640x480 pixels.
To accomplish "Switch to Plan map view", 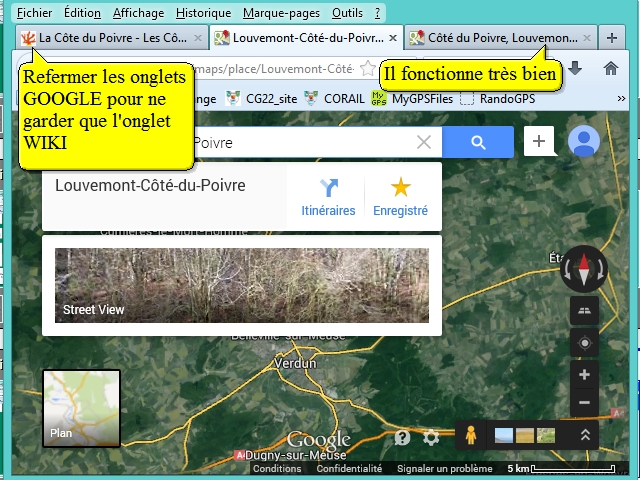I will 82,409.
